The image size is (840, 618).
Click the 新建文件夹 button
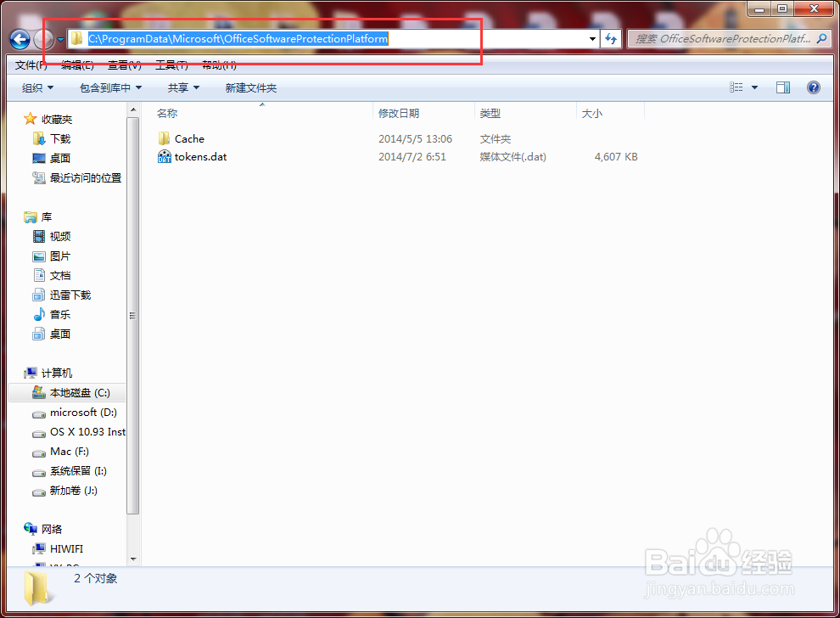[250, 88]
